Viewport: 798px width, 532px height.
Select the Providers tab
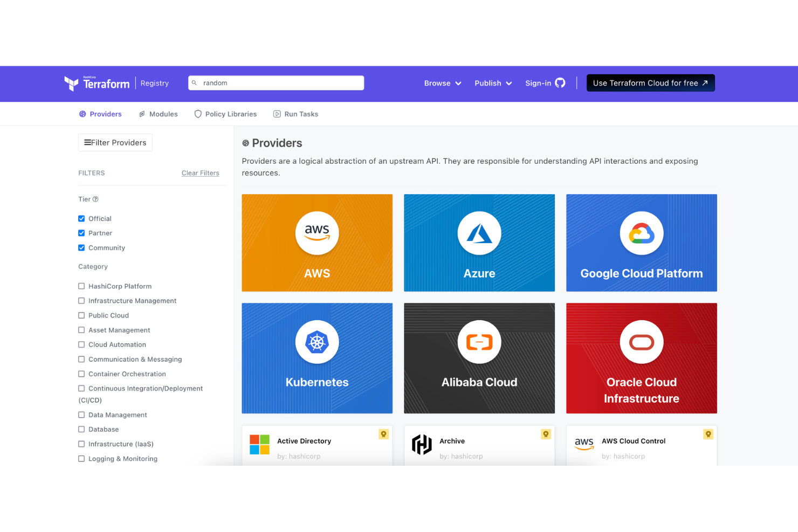click(100, 114)
